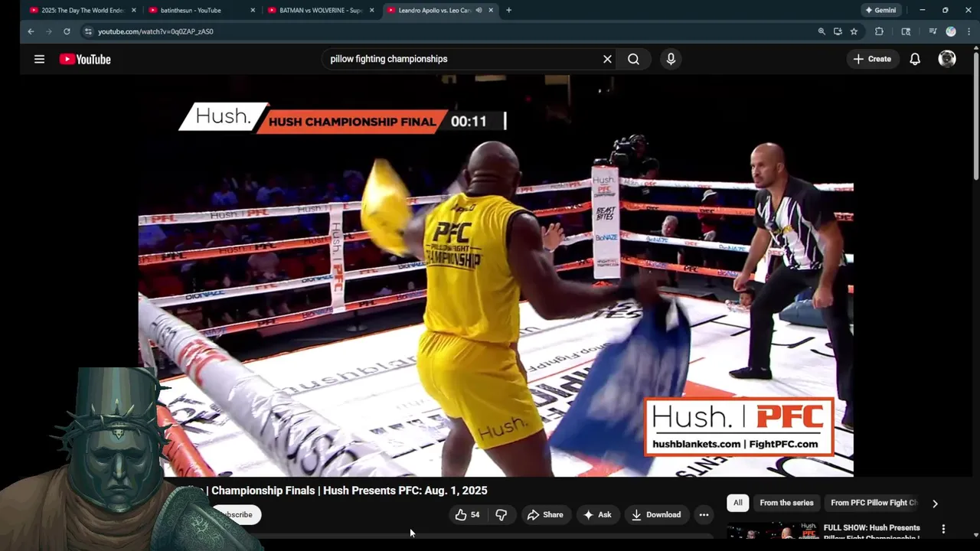Open the YouTube guide hamburger menu
This screenshot has height=551, width=980.
(39, 59)
